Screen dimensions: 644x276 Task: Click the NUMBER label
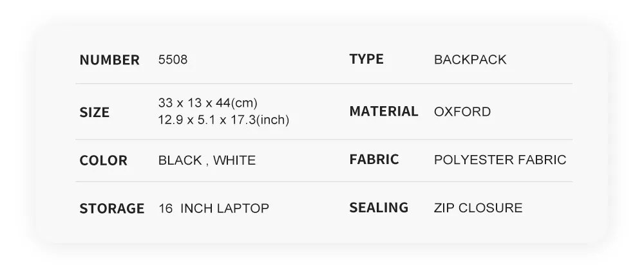click(x=109, y=60)
